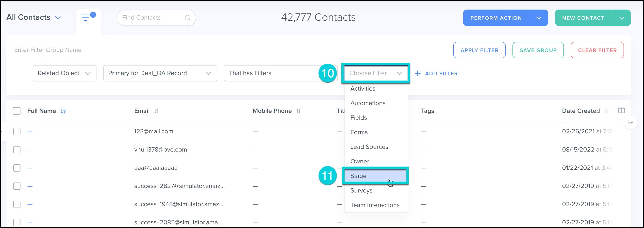Check the box for 123@mail.com
The width and height of the screenshot is (644, 228).
point(17,132)
